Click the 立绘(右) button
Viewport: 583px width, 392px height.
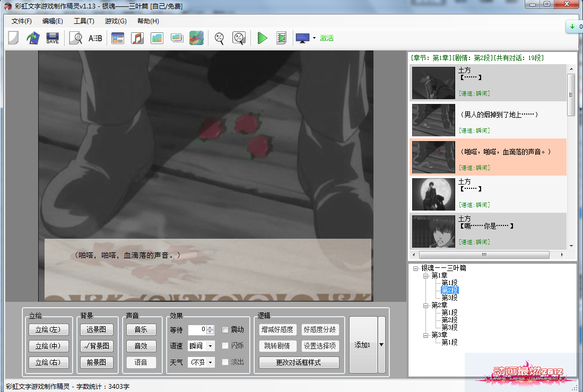tap(49, 362)
